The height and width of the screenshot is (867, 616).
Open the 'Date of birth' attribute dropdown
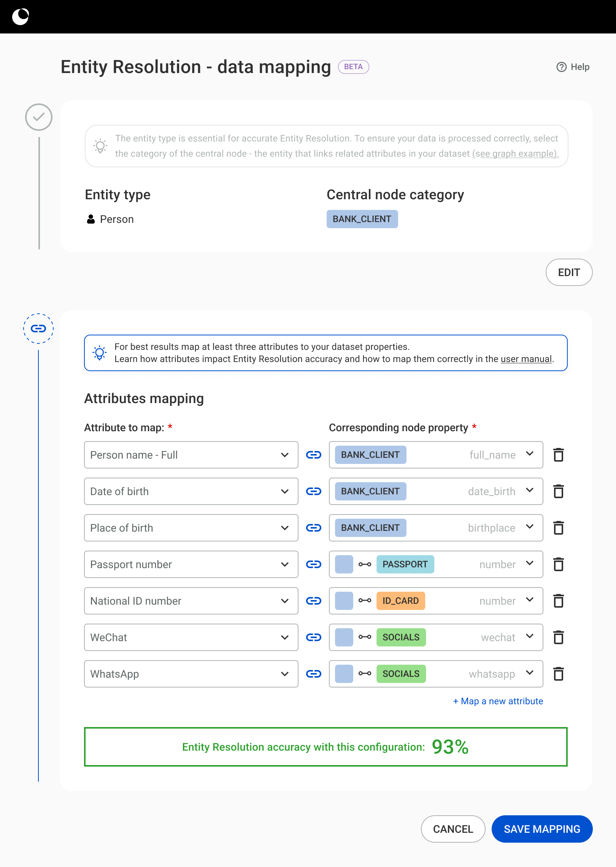191,491
